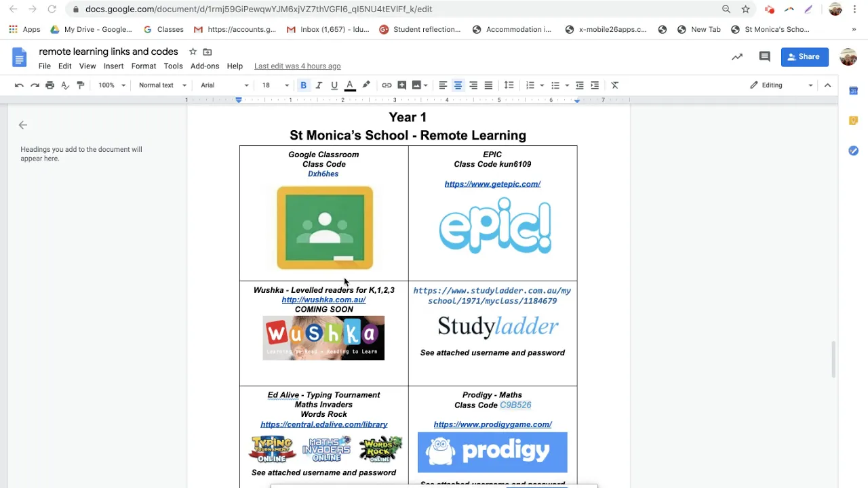Viewport: 868px width, 488px height.
Task: Reload the browser page
Action: coord(52,9)
